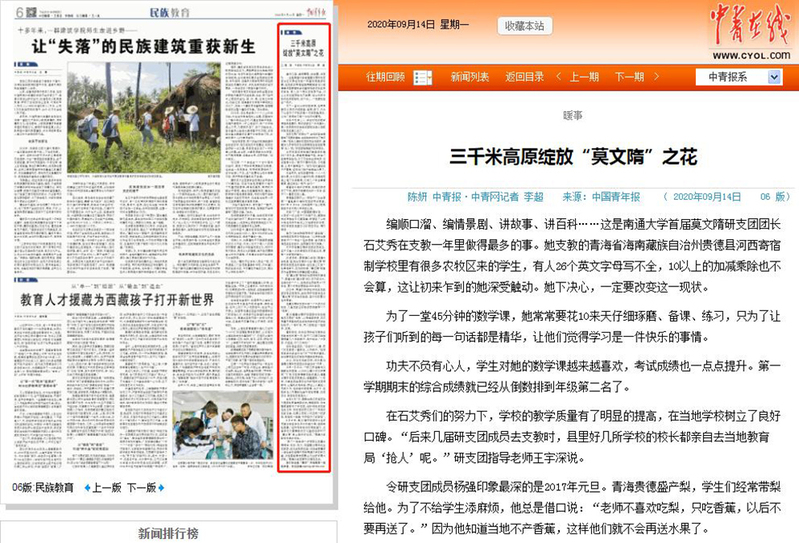Image resolution: width=799 pixels, height=543 pixels.
Task: Go to next issue 下一期
Action: point(629,77)
